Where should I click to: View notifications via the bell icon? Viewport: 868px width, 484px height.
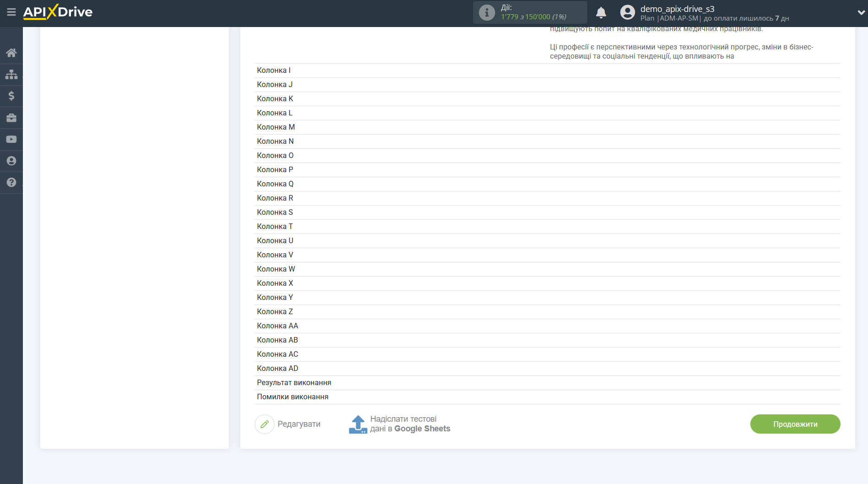tap(601, 13)
